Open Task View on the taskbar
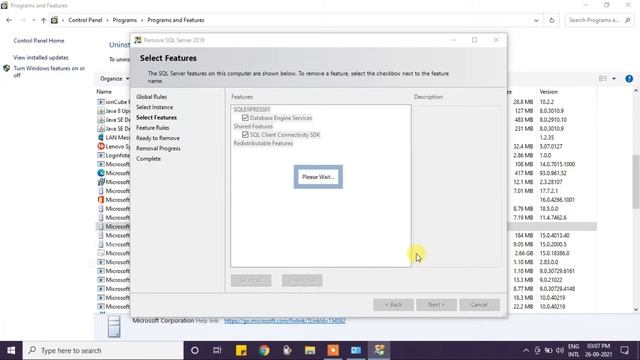The height and width of the screenshot is (360, 640). (x=217, y=350)
